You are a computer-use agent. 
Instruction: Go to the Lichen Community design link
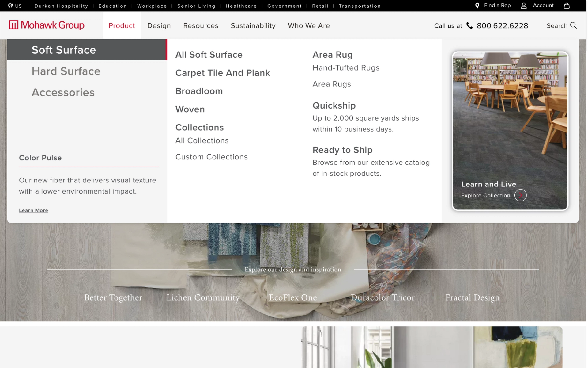203,297
